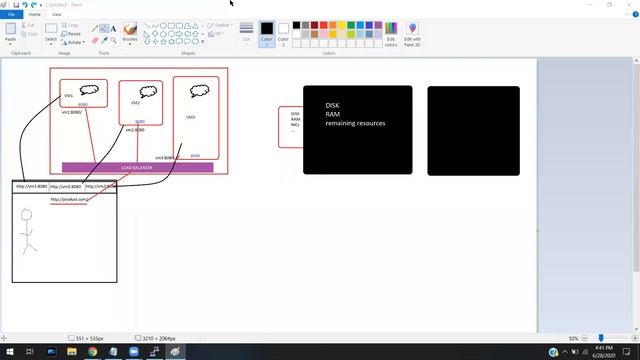Choose the Diamond shape
This screenshot has height=360, width=640.
(x=155, y=33)
